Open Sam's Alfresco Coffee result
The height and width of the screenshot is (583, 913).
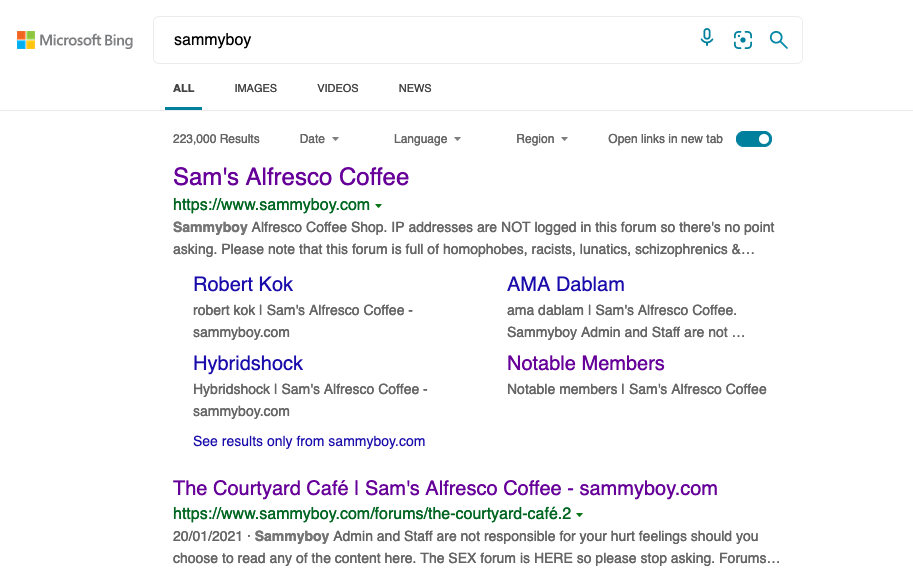pos(291,177)
